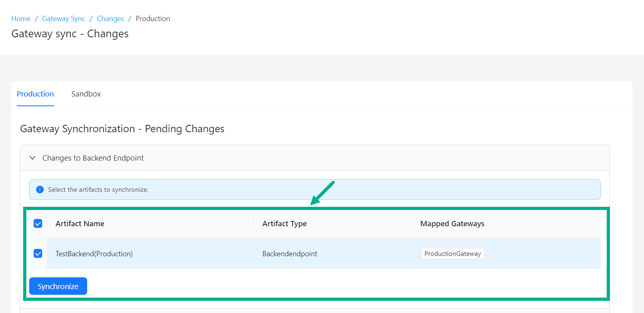Click the Home breadcrumb link
644x313 pixels.
tap(21, 19)
